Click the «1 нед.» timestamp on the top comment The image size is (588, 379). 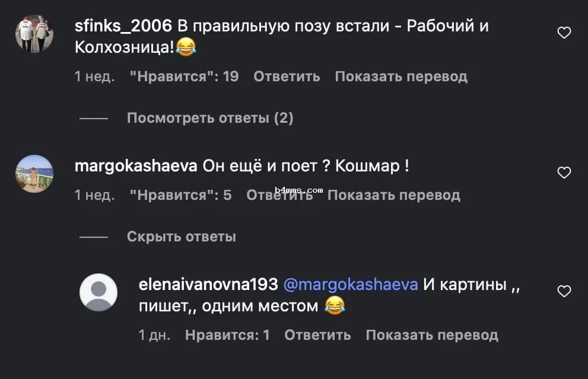[93, 76]
